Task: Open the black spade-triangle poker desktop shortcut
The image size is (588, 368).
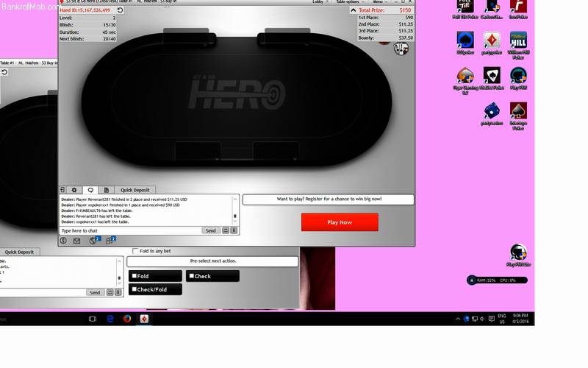Action: 492,78
